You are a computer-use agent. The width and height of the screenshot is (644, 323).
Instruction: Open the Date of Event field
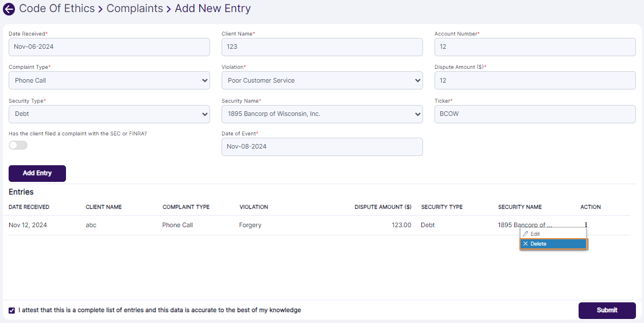point(322,147)
